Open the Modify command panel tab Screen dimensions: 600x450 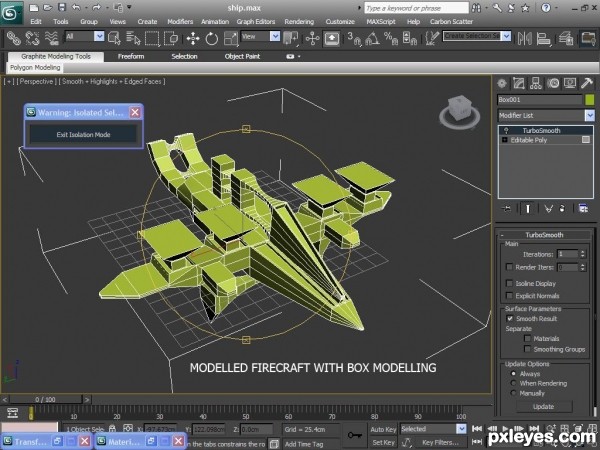click(x=518, y=83)
